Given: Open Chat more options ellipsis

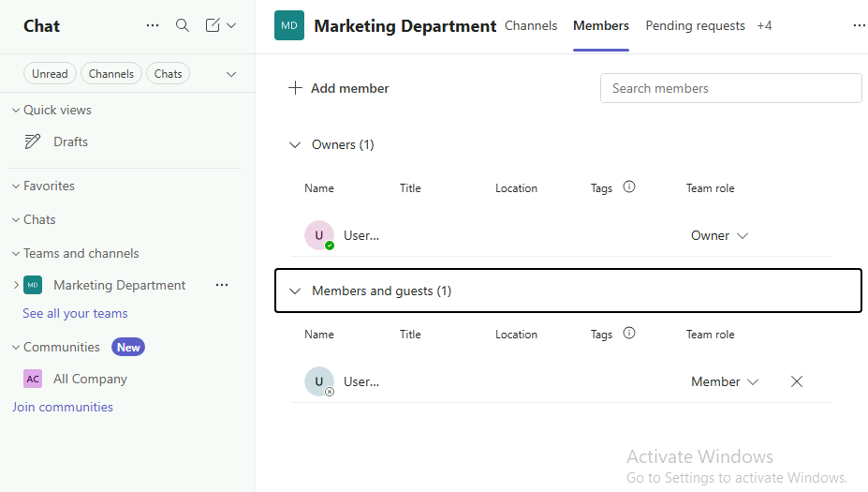Looking at the screenshot, I should pyautogui.click(x=153, y=25).
